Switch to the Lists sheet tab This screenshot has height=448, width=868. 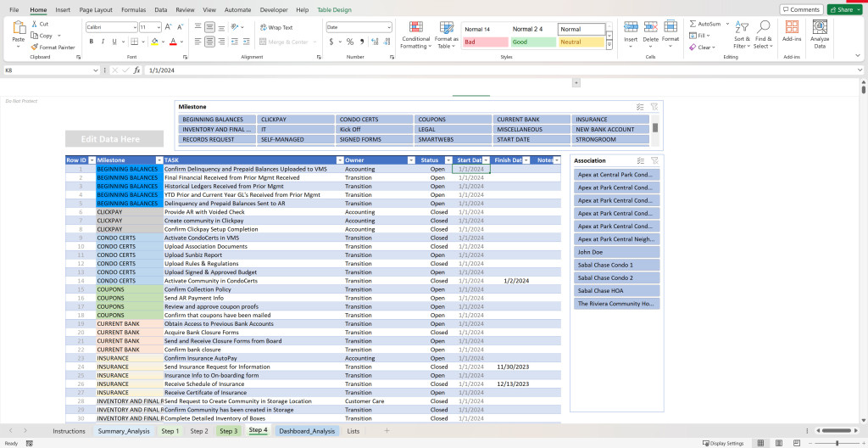tap(353, 431)
